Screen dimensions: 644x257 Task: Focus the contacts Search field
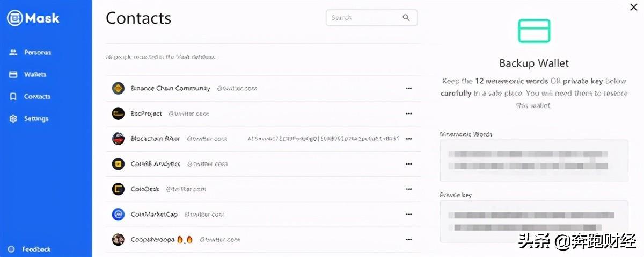tap(371, 18)
